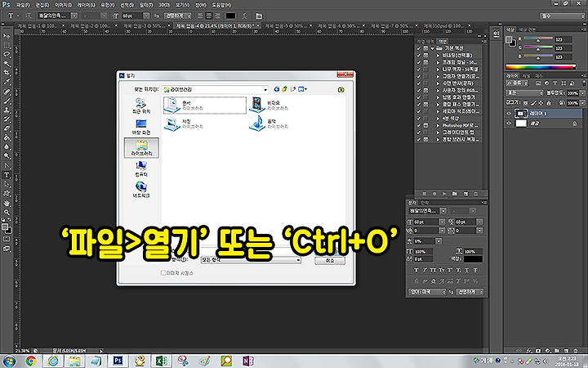The height and width of the screenshot is (368, 588).
Task: Open 사진 library in the dialog
Action: click(x=184, y=123)
